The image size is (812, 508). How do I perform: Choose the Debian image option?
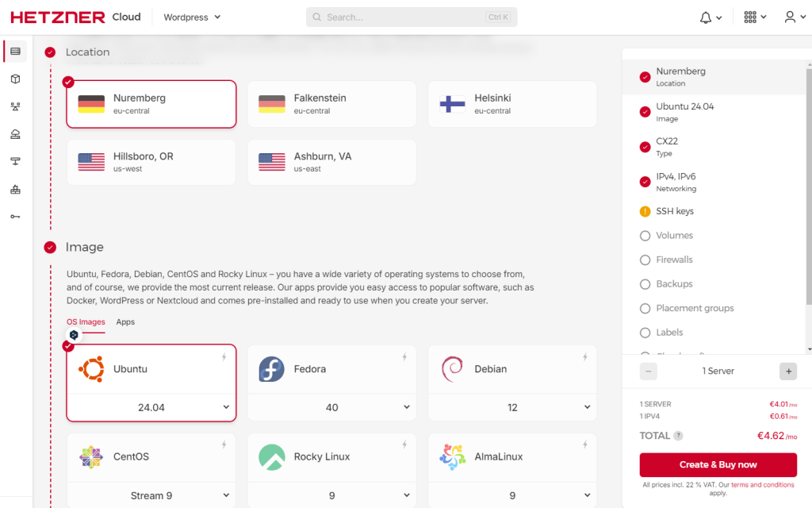pos(512,369)
